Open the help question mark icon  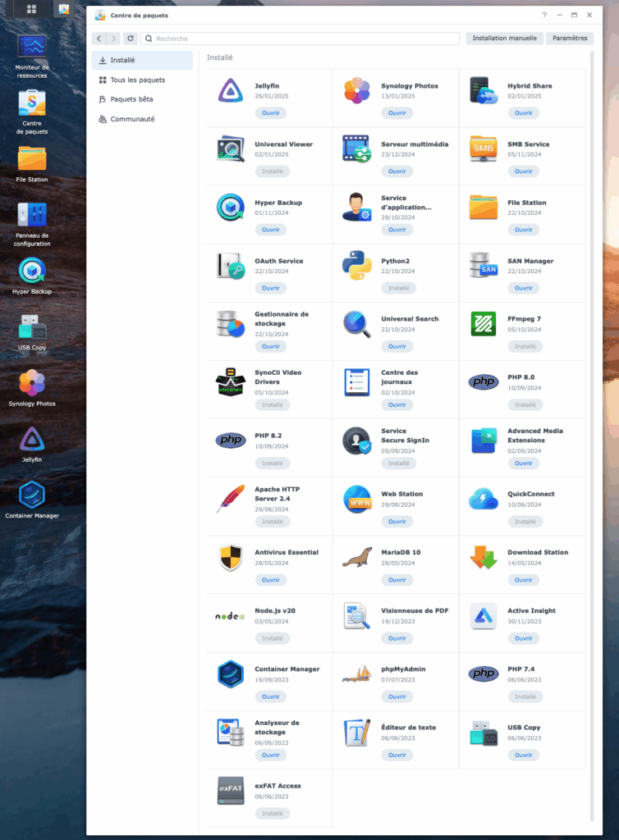(544, 15)
